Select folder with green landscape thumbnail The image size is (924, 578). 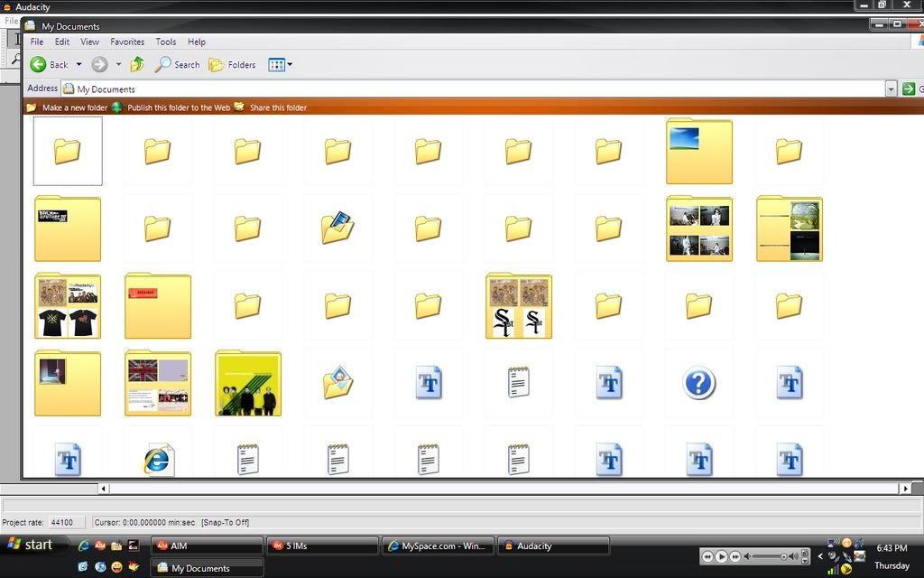[x=789, y=228]
